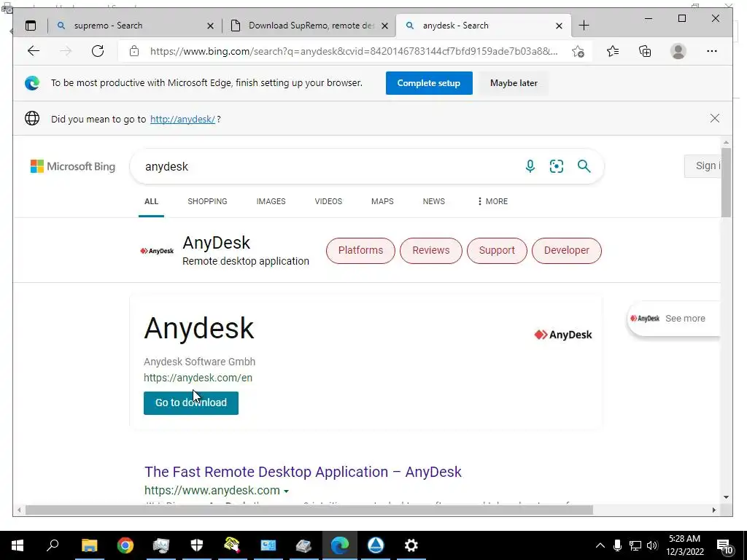Open Windows Security shield in taskbar
This screenshot has height=560, width=747.
point(197,545)
